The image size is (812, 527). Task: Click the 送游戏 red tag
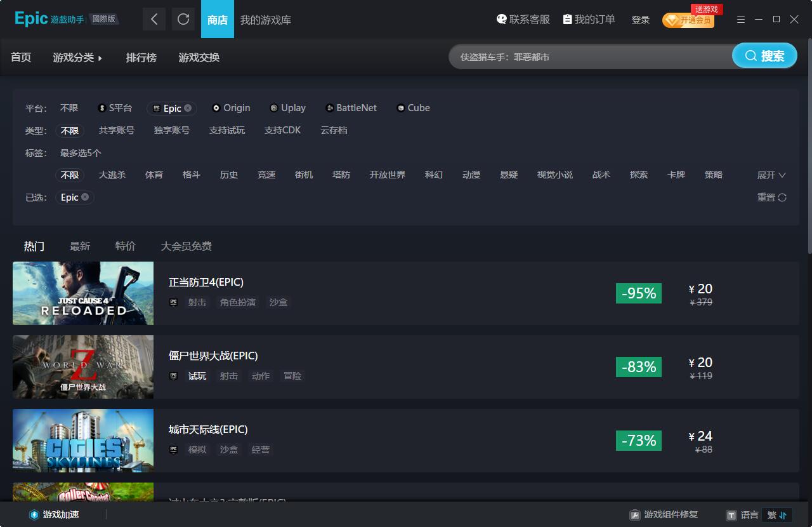pyautogui.click(x=707, y=9)
